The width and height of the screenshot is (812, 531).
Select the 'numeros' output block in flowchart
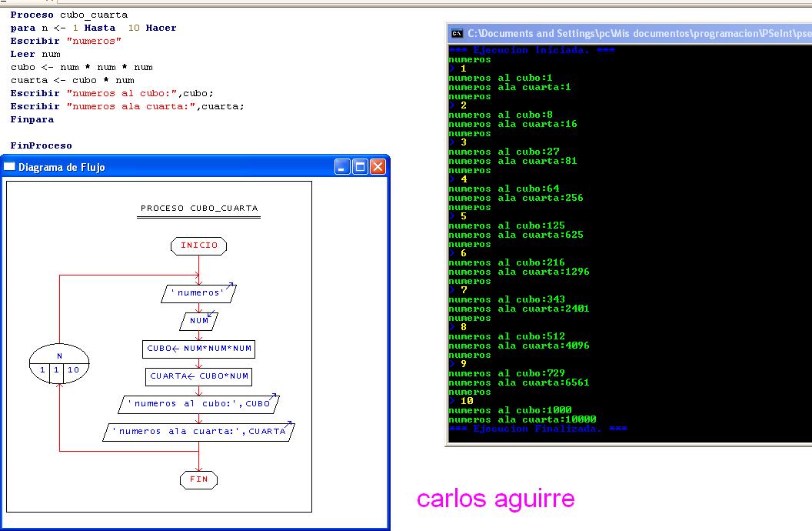point(199,293)
